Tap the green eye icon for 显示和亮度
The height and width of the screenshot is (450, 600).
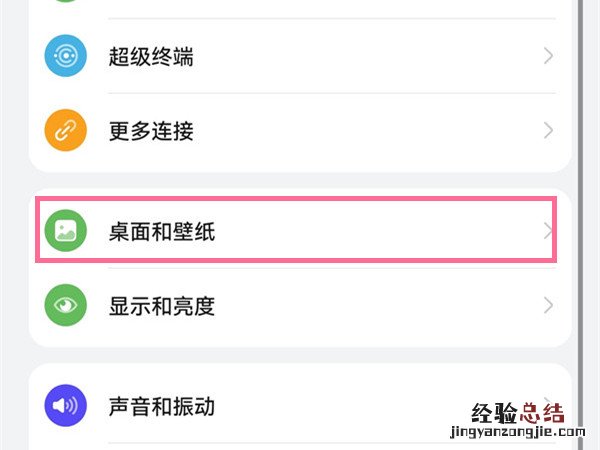tap(66, 306)
